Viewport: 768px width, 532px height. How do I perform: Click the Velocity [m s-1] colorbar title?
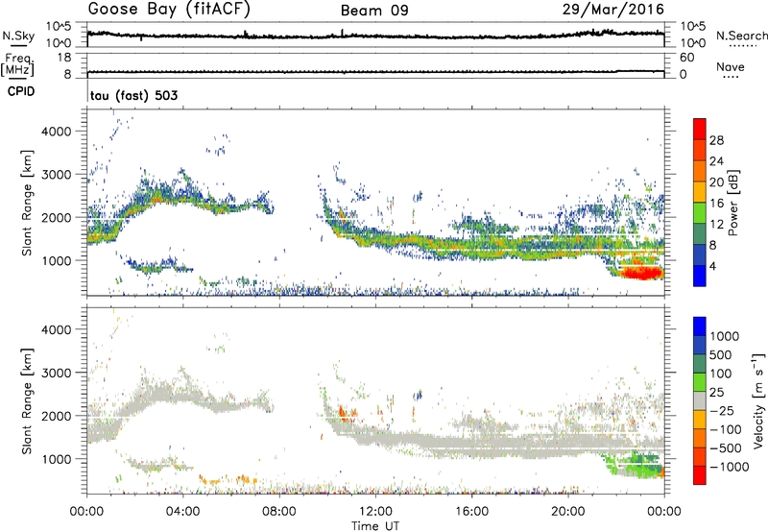pos(758,400)
